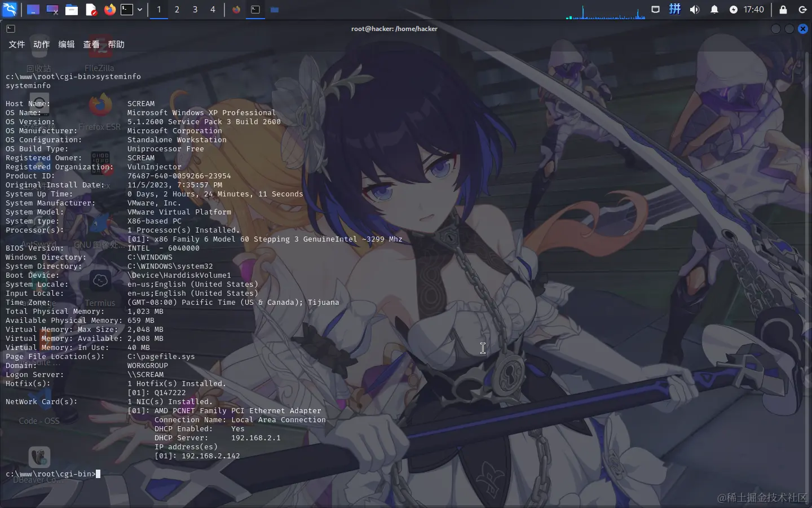
Task: Click the 'Microsoft Windows XP Professional' text
Action: [x=202, y=113]
